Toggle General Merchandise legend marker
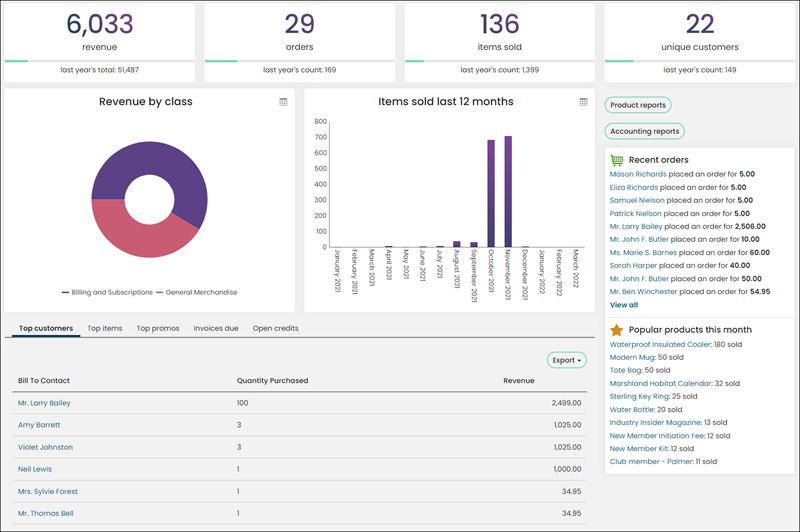Image resolution: width=800 pixels, height=532 pixels. coord(160,293)
